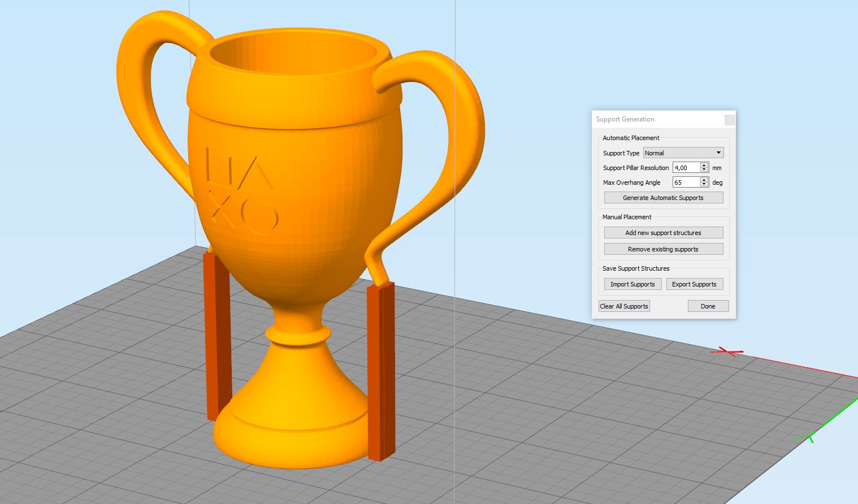The image size is (858, 504).
Task: Click the mm unit label
Action: click(717, 168)
